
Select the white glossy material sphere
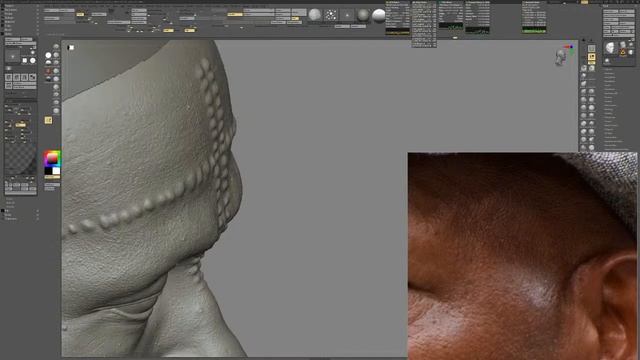point(379,15)
